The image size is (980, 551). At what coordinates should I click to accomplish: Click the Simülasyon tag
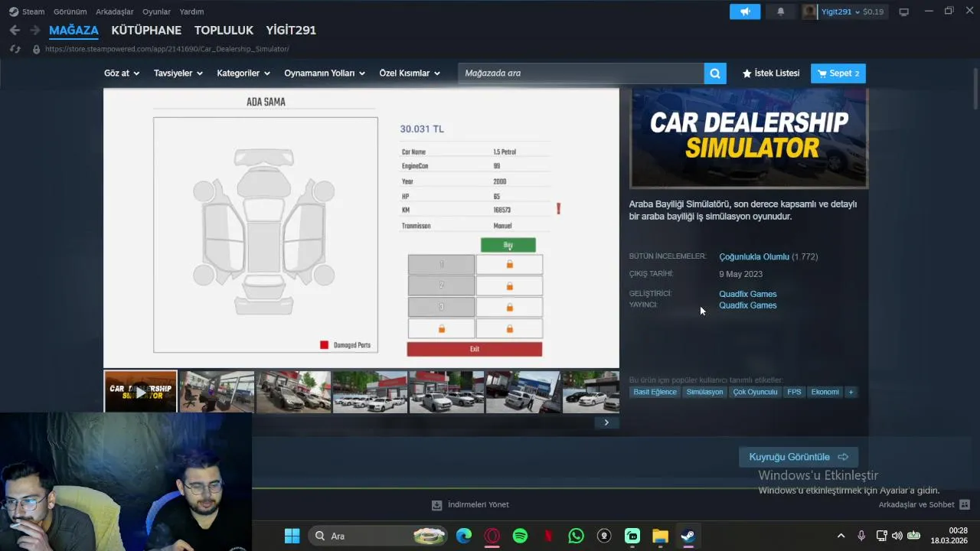click(704, 392)
